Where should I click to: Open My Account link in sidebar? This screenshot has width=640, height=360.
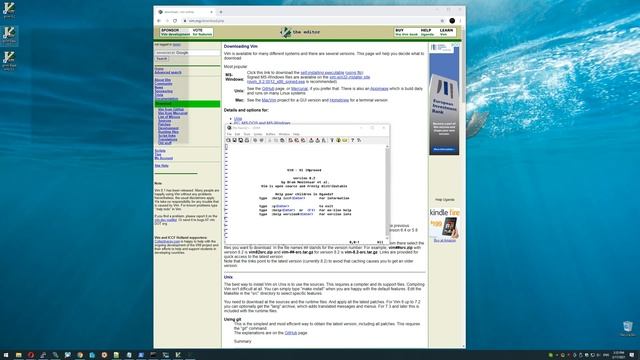164,158
